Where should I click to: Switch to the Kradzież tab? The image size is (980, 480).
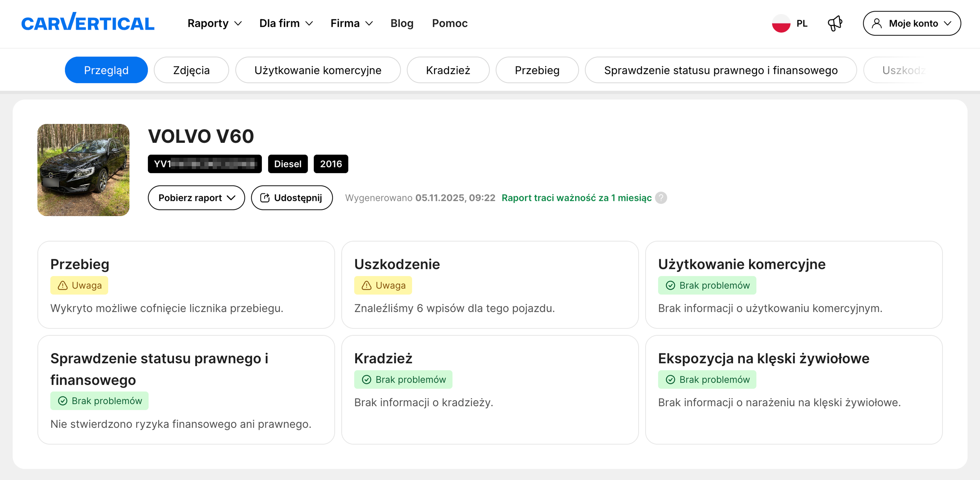(448, 70)
